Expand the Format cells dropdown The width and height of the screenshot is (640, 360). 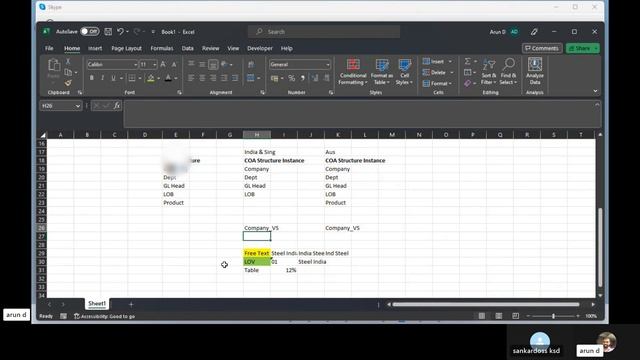click(451, 83)
